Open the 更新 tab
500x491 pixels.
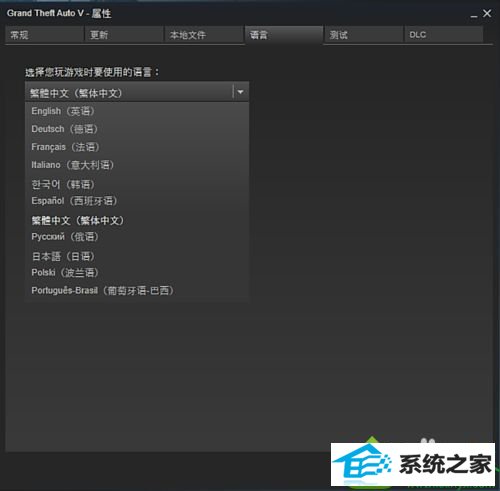[124, 35]
